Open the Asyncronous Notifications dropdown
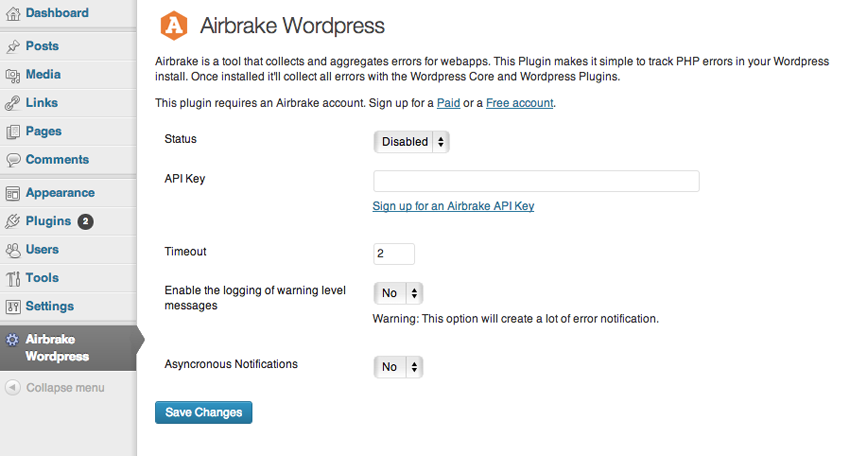 pyautogui.click(x=398, y=367)
